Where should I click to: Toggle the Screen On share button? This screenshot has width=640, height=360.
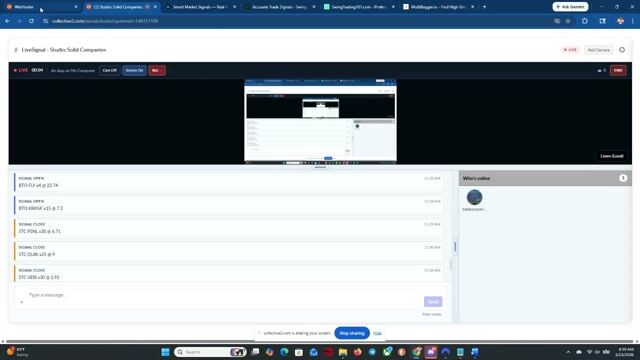pyautogui.click(x=134, y=70)
